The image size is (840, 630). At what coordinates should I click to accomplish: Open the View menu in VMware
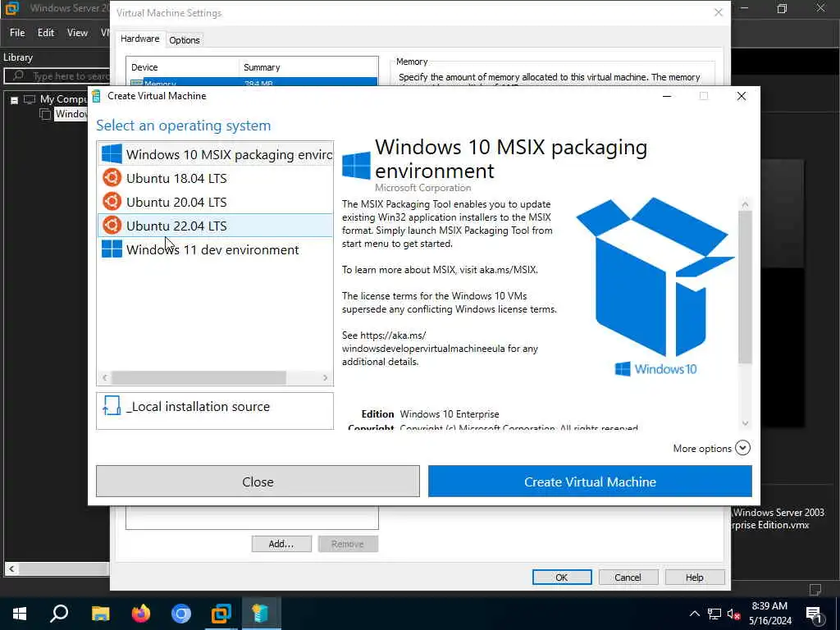coord(77,33)
